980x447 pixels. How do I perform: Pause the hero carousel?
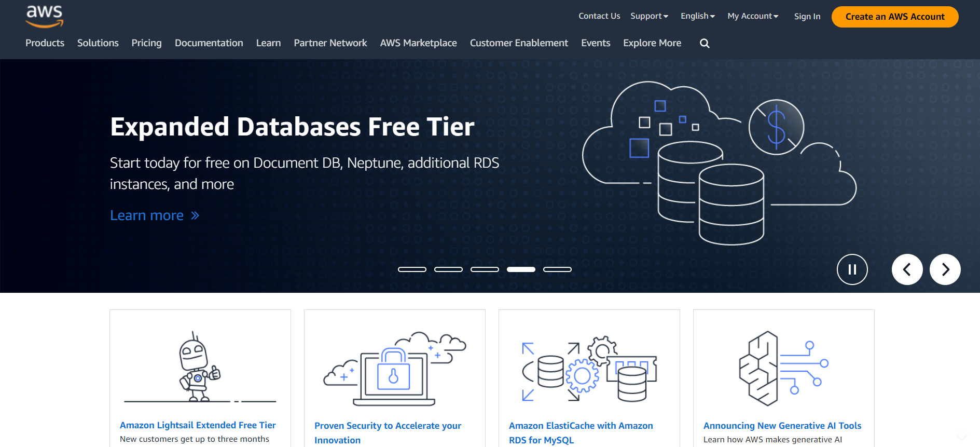[852, 269]
